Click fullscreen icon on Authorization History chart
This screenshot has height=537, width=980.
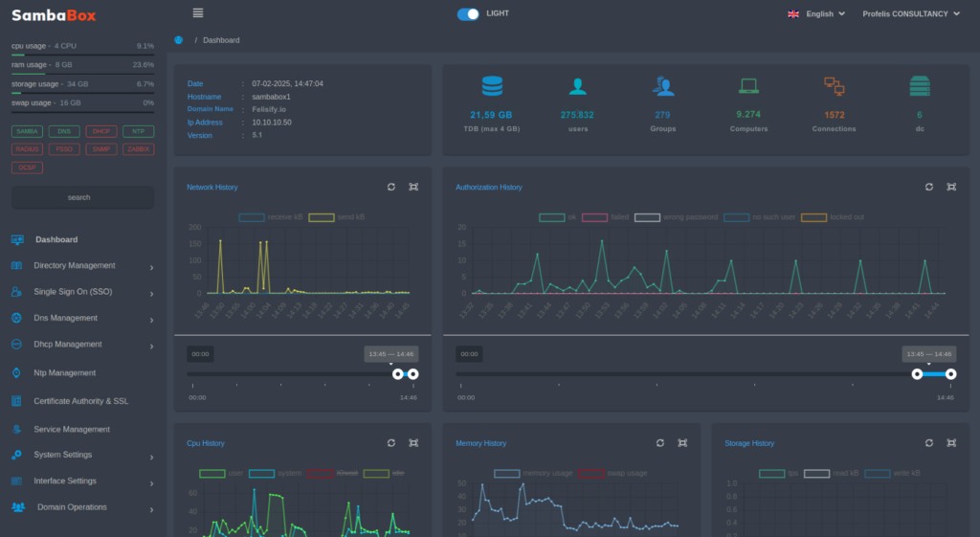tap(951, 188)
